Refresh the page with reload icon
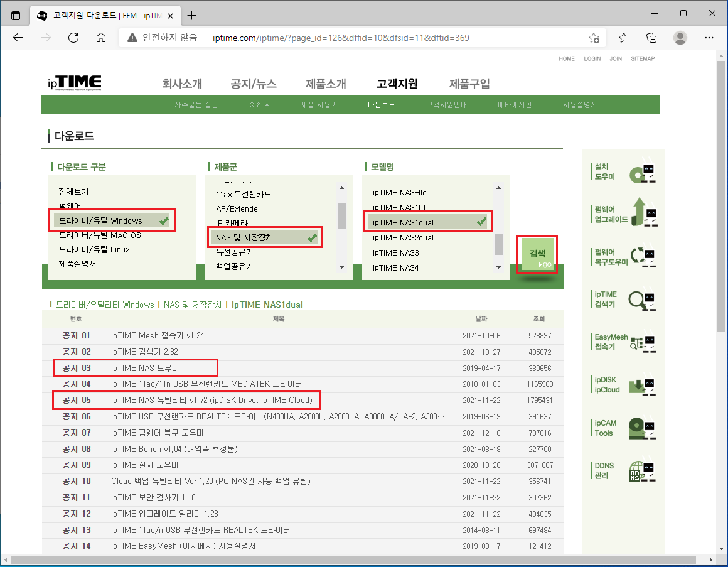This screenshot has width=728, height=567. 73,38
